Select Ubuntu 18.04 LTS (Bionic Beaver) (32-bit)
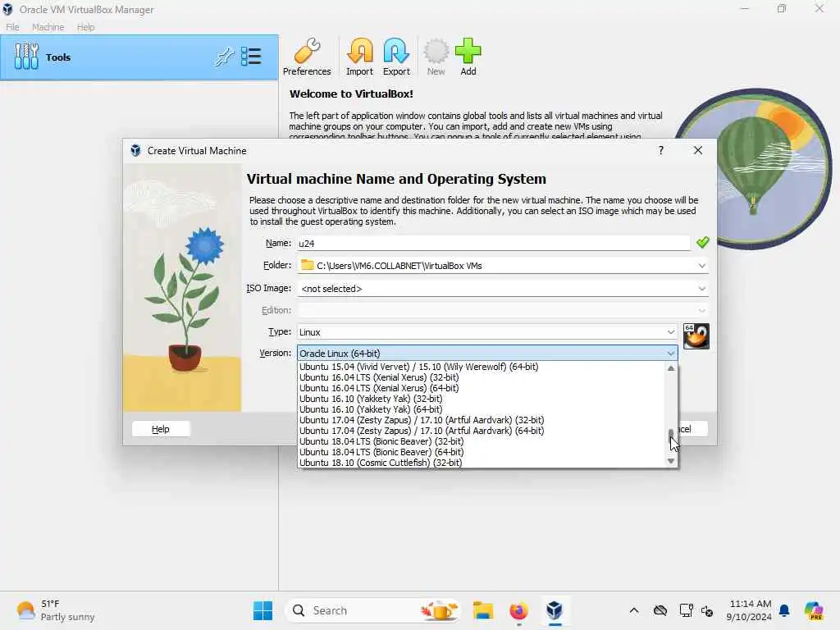 482,442
